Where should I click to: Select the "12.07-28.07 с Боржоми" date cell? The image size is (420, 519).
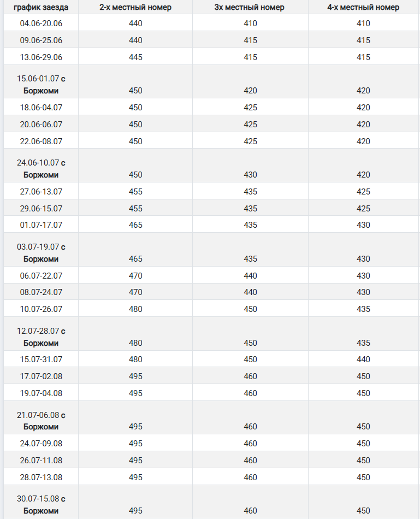[41, 337]
